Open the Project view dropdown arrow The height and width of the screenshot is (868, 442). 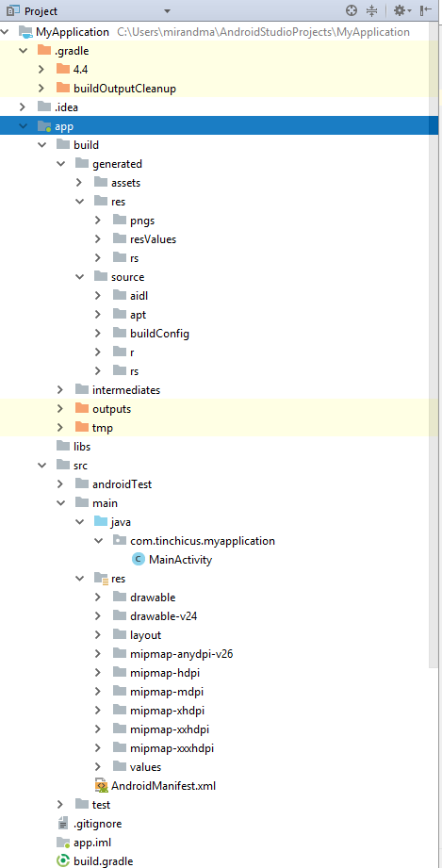coord(167,10)
